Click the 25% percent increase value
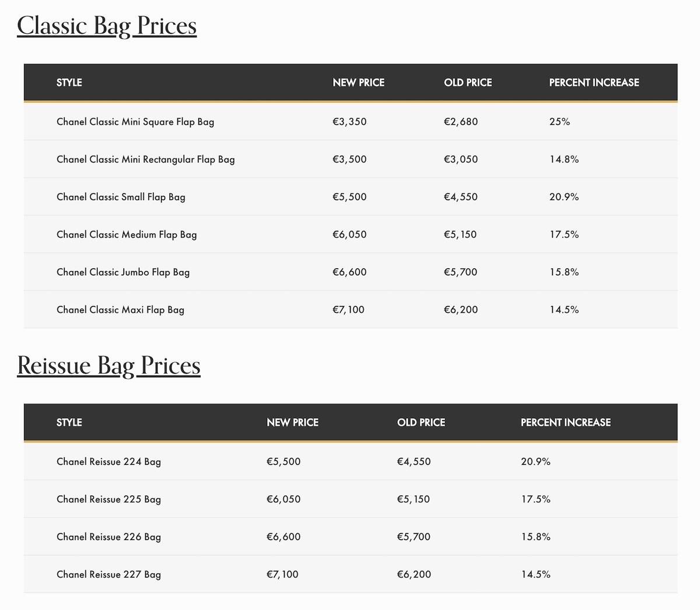Screen dimensions: 700x610 click(560, 122)
